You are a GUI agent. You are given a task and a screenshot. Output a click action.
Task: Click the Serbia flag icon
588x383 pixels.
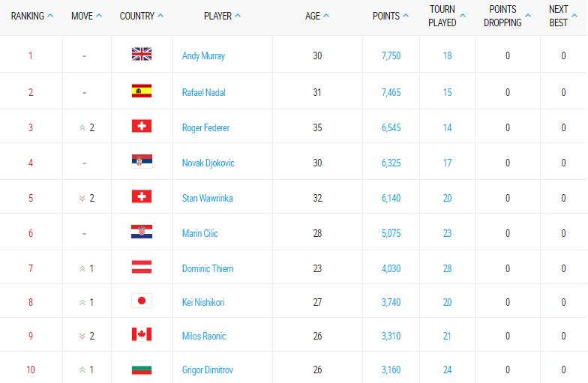(142, 161)
